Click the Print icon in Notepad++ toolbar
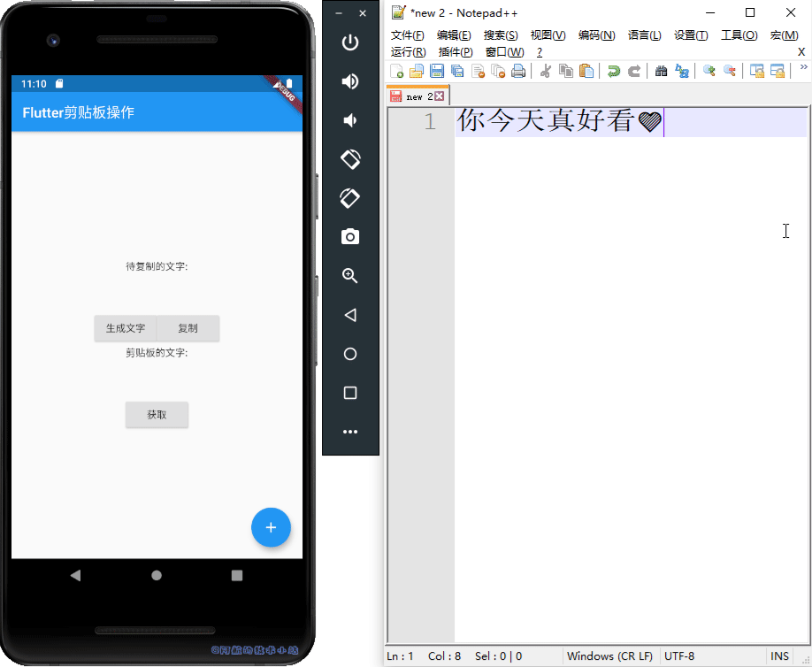Viewport: 812px width, 667px height. (x=518, y=72)
